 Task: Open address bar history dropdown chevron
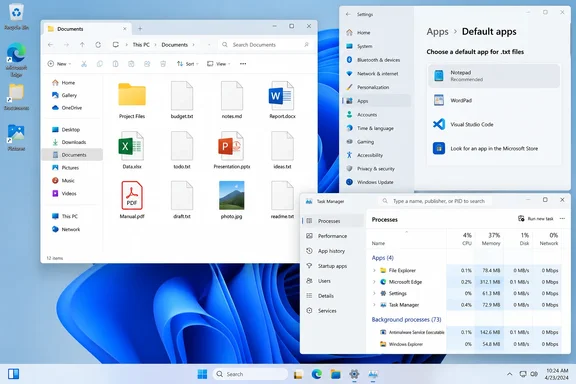[209, 45]
